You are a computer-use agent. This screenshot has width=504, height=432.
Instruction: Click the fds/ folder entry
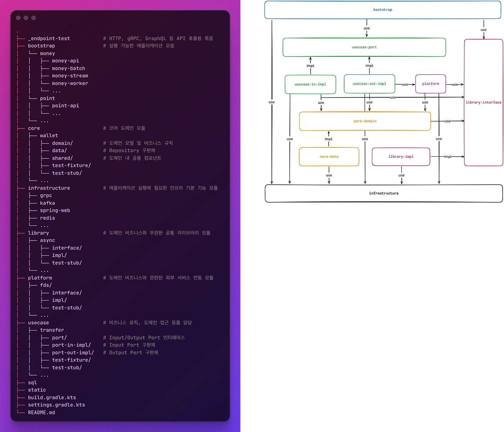pos(46,285)
